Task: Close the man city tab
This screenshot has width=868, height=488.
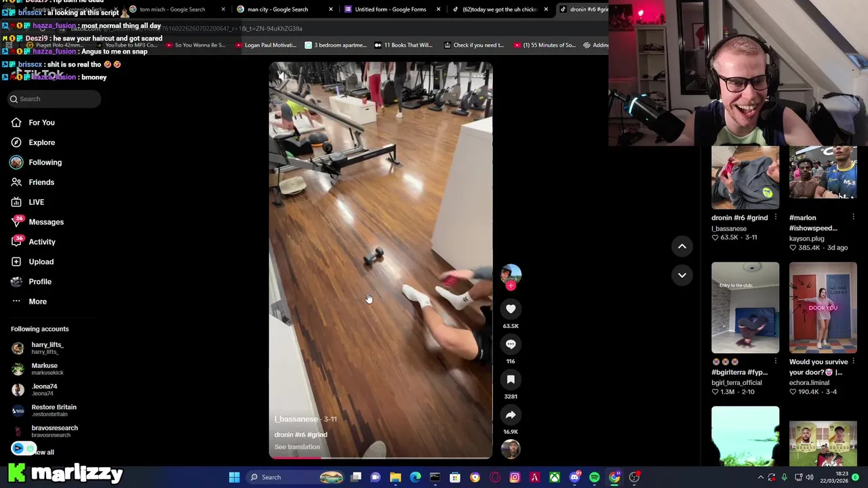Action: tap(331, 9)
